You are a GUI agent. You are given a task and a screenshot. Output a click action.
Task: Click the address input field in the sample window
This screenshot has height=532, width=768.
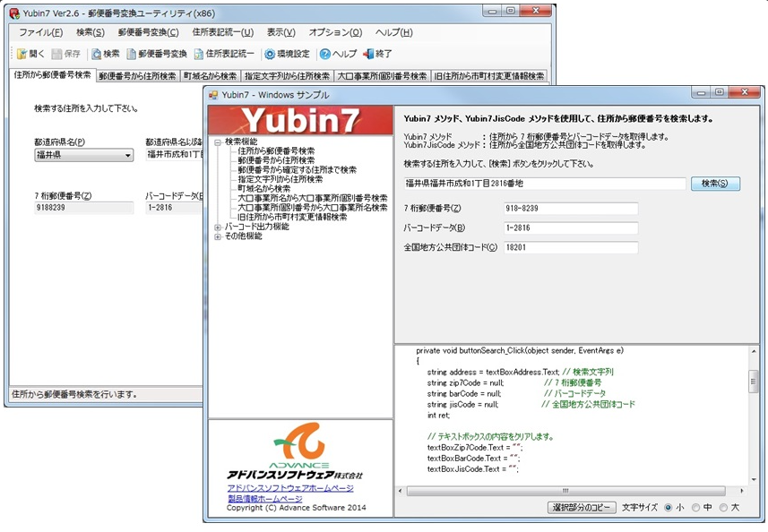pyautogui.click(x=545, y=184)
